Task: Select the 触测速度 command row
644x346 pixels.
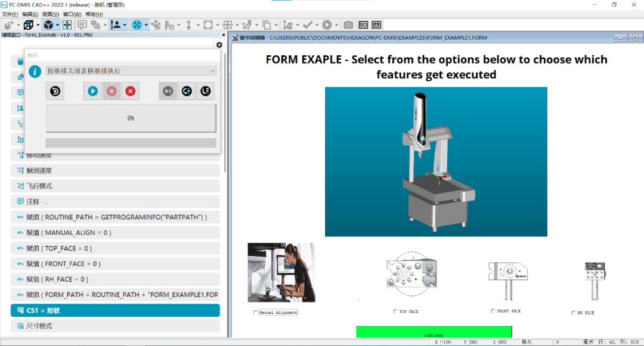Action: pyautogui.click(x=115, y=170)
